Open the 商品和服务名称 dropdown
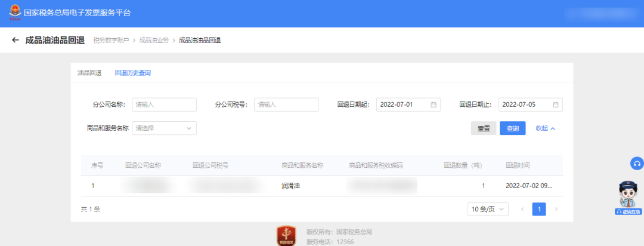 164,128
